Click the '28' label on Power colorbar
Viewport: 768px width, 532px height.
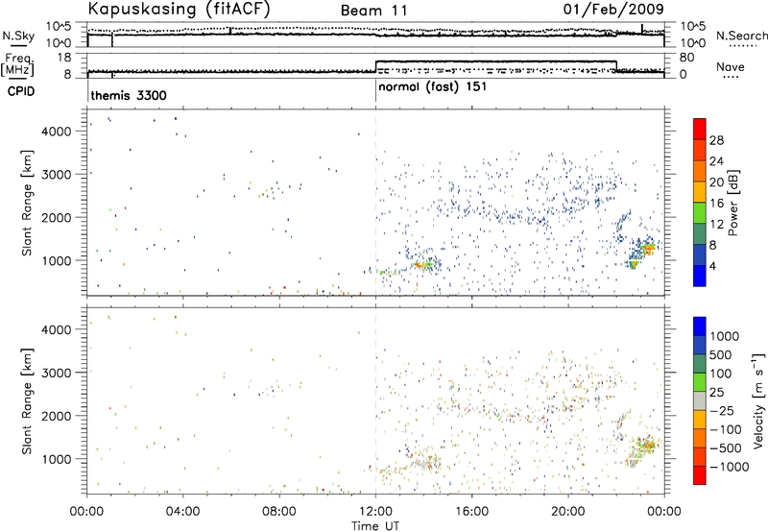pos(716,140)
